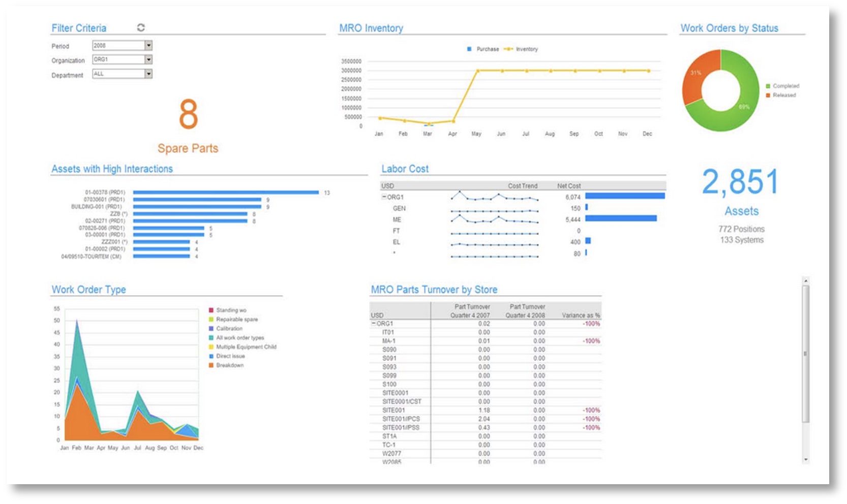Open the Organization dropdown
Viewport: 847px width, 504px height.
[x=148, y=59]
